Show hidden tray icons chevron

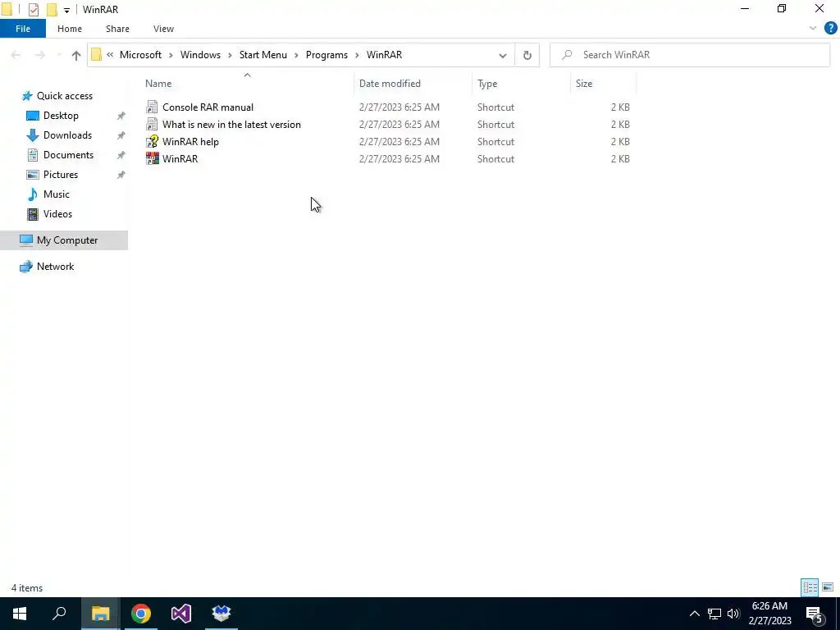click(x=694, y=614)
